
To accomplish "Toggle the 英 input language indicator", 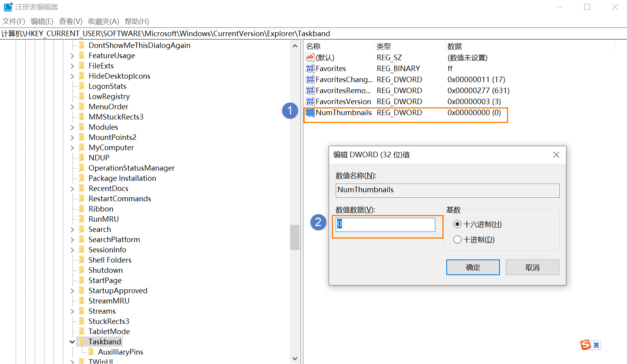I will 596,345.
